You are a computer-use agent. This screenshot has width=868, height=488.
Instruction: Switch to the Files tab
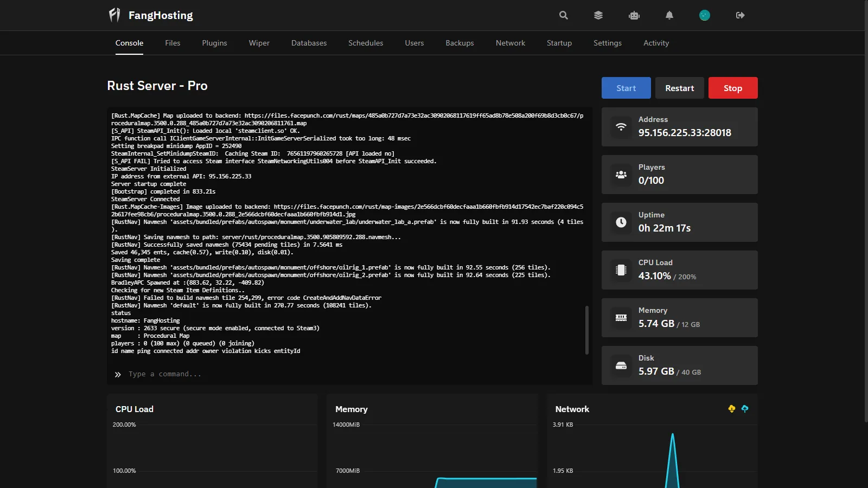tap(173, 43)
